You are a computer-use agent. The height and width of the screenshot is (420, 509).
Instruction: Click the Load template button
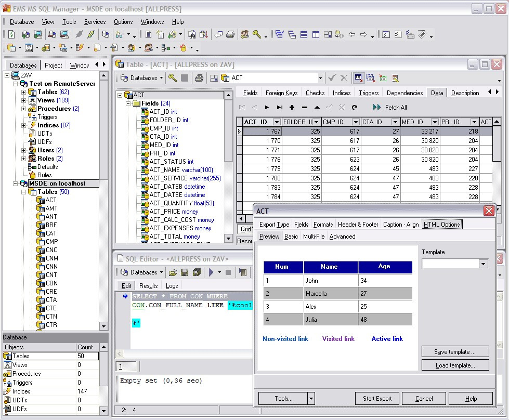(x=455, y=365)
